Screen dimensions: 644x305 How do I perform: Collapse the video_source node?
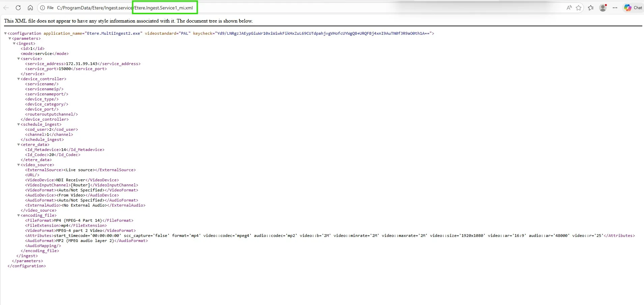(x=19, y=165)
